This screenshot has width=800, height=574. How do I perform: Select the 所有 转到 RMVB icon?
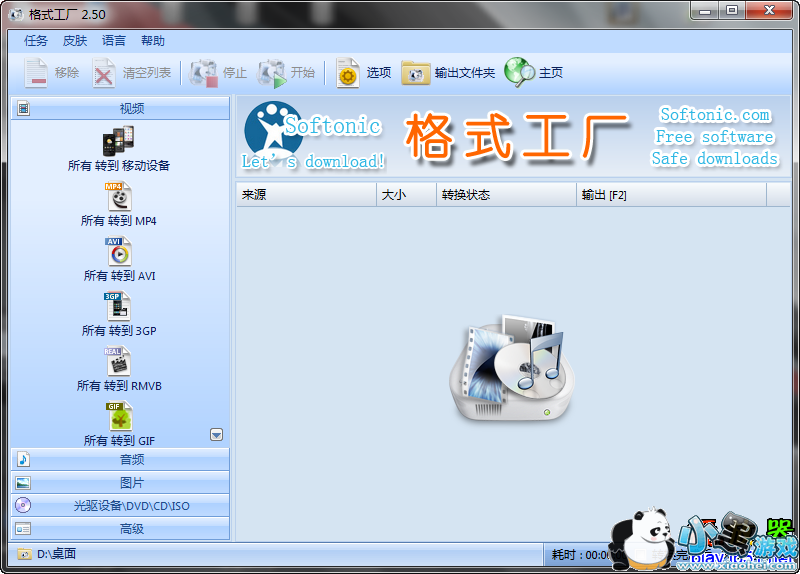coord(118,362)
